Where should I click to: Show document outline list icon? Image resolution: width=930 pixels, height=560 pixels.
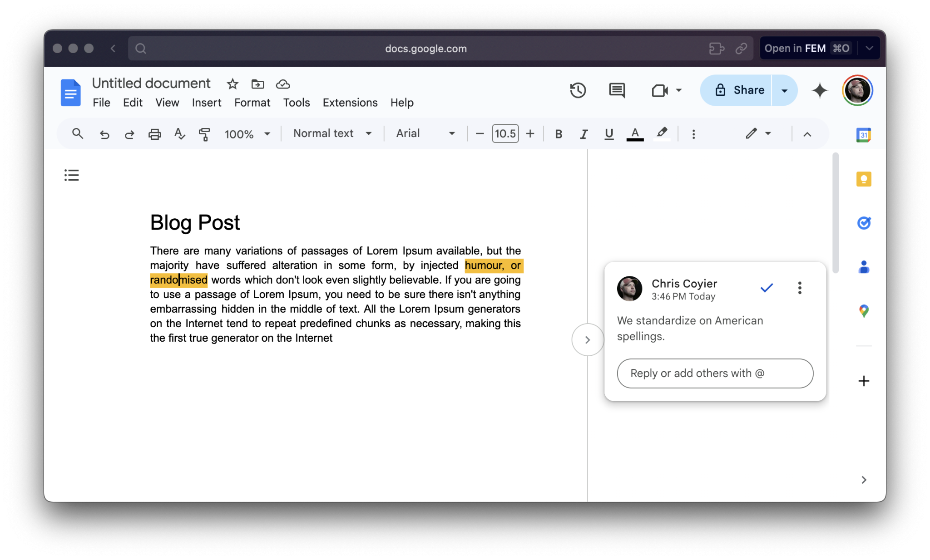tap(71, 175)
